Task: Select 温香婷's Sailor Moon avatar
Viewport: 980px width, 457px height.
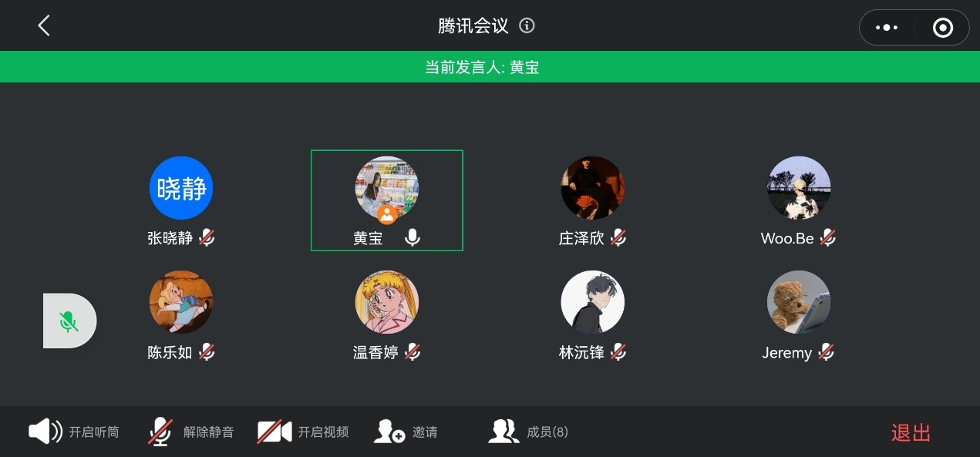Action: point(386,302)
